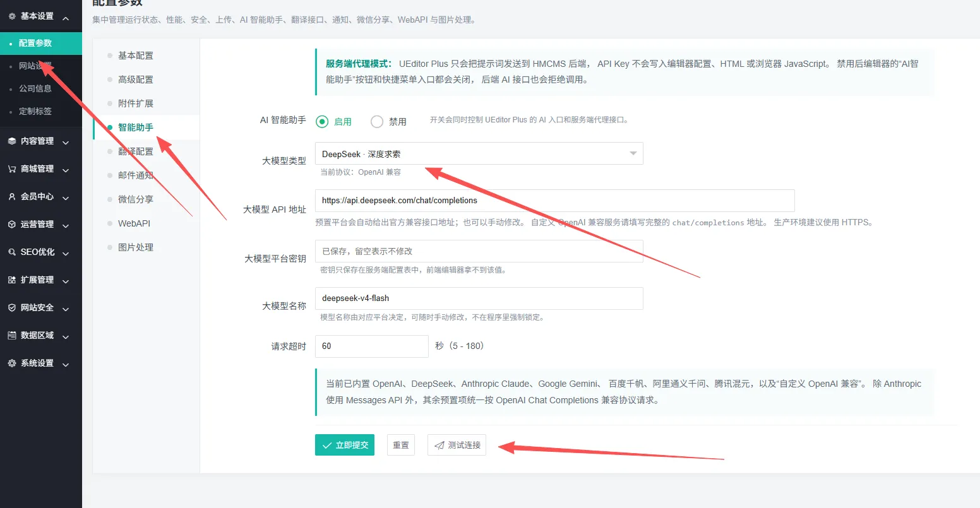
Task: Click the magnifier icon beside SEO优化
Action: (12, 252)
